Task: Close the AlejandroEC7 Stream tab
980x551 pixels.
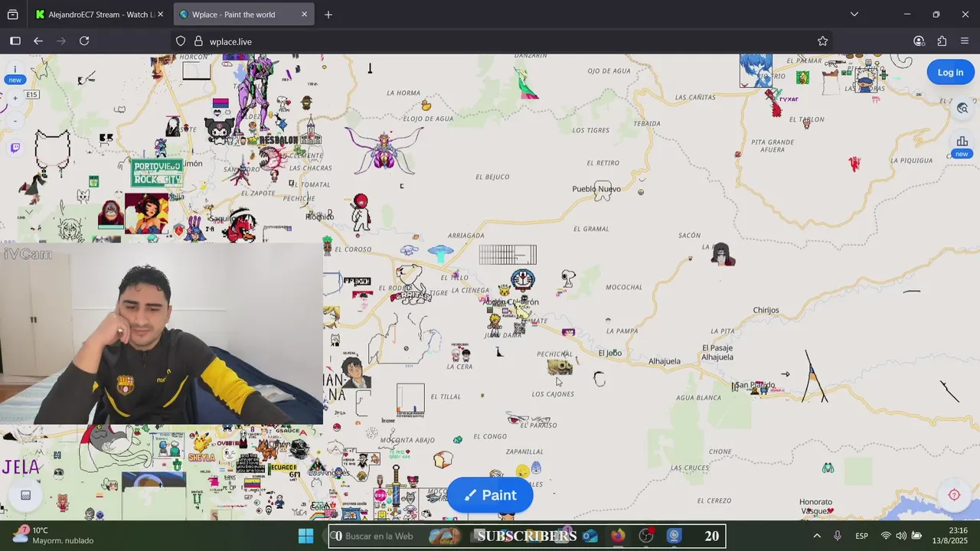Action: [160, 15]
